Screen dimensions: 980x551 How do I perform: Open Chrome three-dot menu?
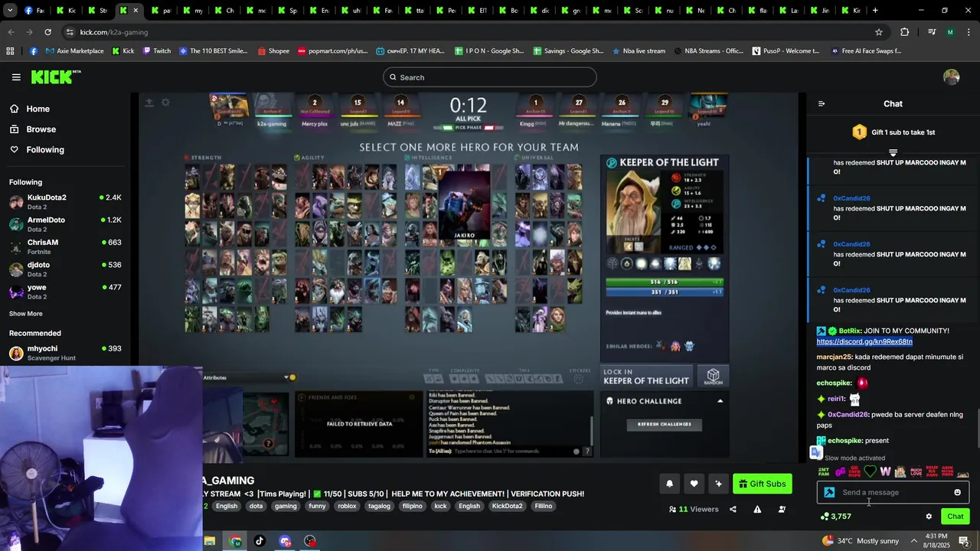968,32
